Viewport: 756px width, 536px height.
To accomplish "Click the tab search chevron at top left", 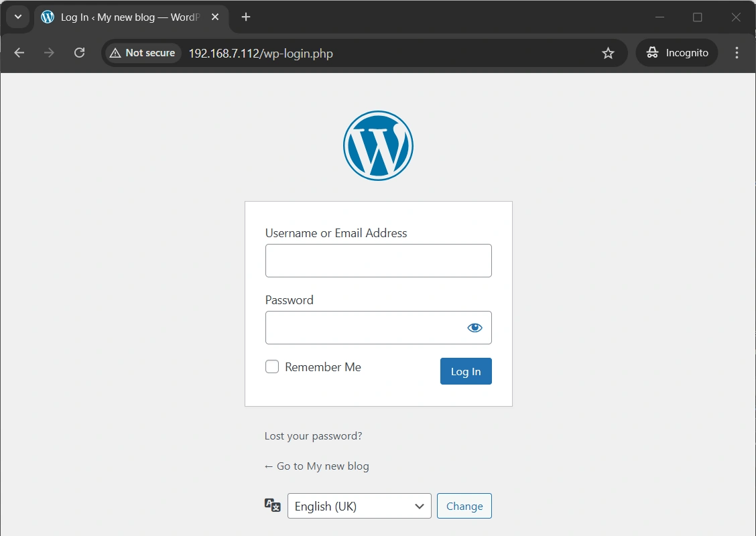I will click(x=18, y=17).
